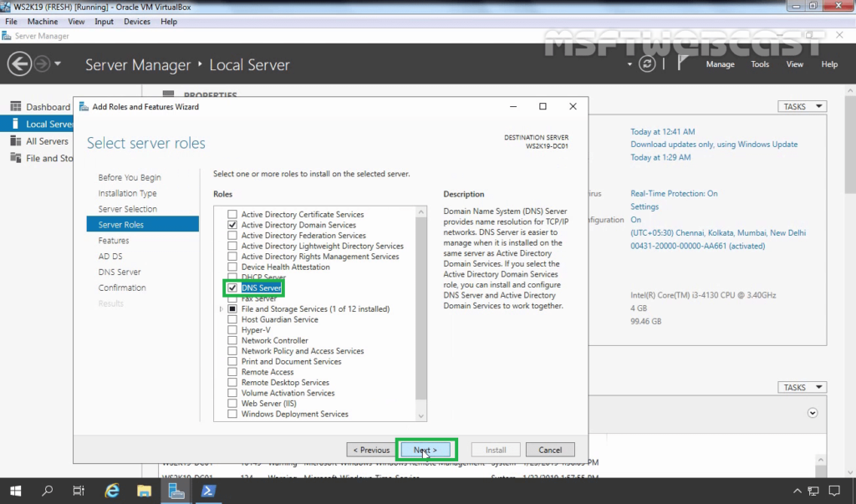The height and width of the screenshot is (504, 856).
Task: Open the action center notification icon
Action: (x=834, y=491)
